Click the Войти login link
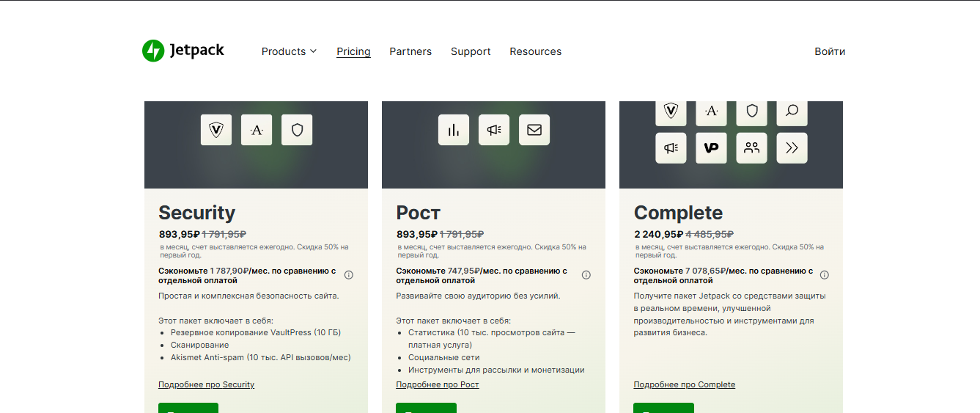 [x=830, y=51]
